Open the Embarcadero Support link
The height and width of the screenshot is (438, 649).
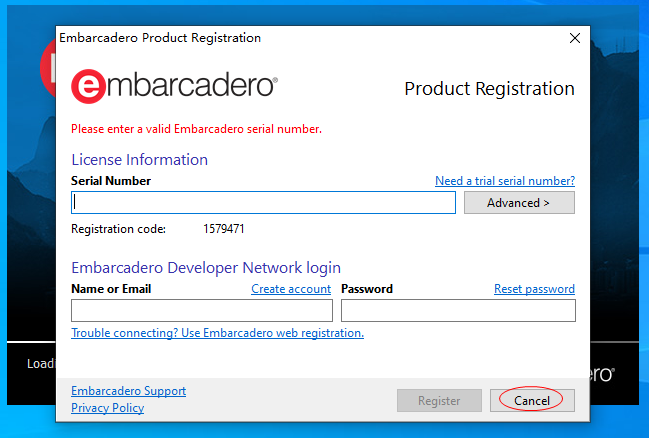coord(128,391)
